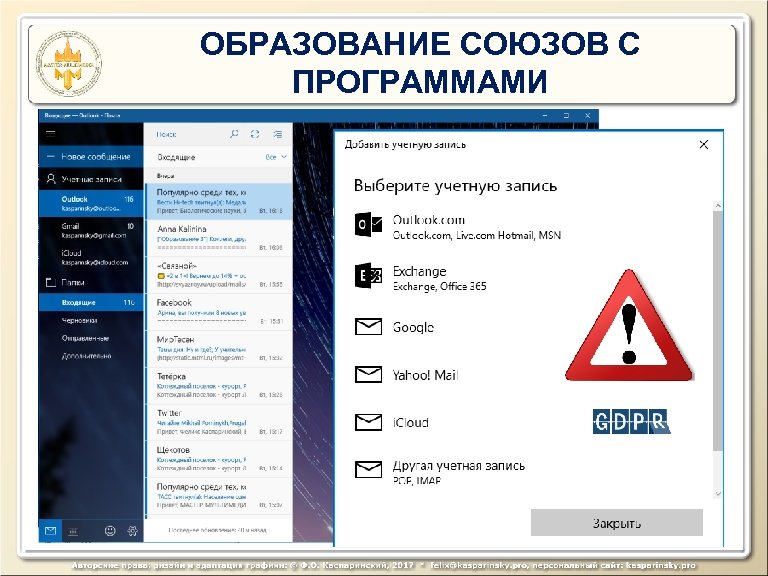Open the selected top Популярно среди тех email

coord(219,201)
